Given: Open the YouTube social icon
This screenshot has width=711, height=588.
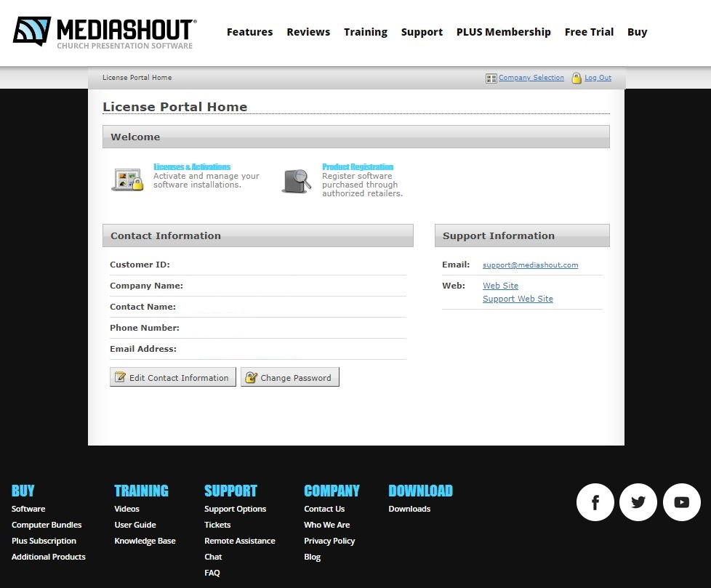Looking at the screenshot, I should pos(681,502).
